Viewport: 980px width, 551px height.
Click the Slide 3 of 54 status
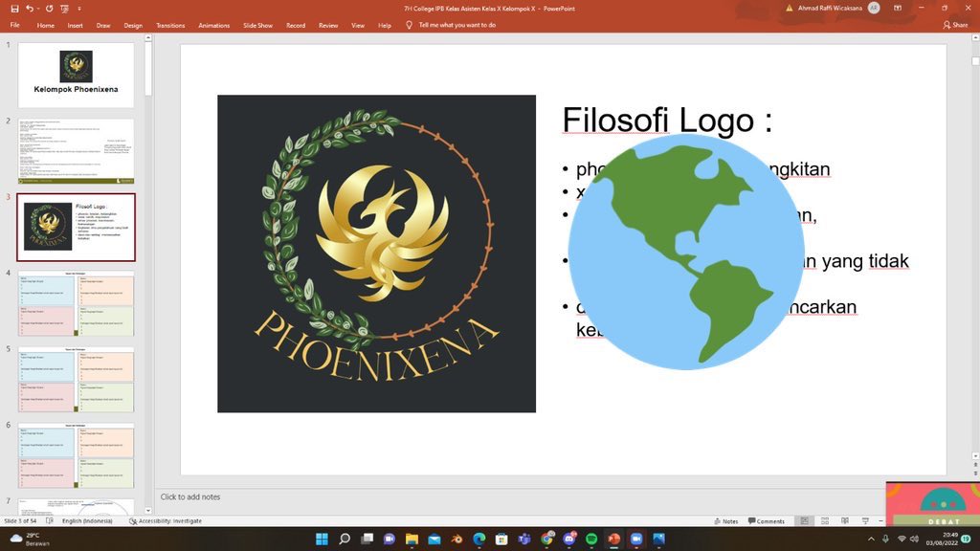(20, 520)
